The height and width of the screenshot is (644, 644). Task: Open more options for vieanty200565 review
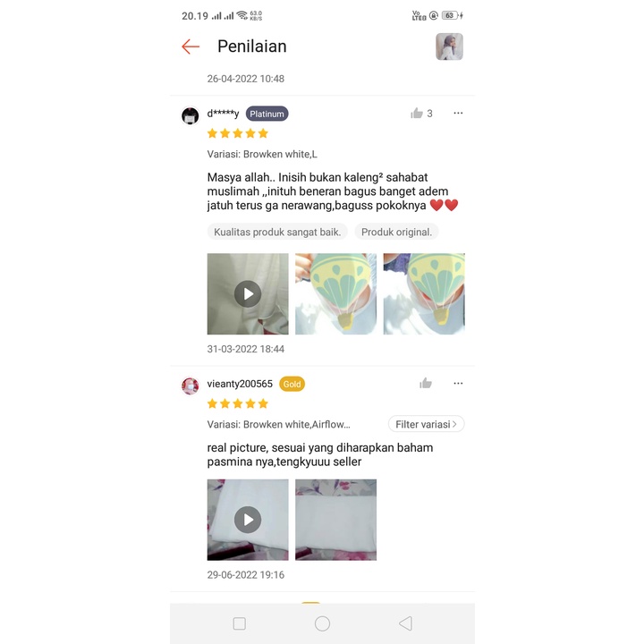458,383
